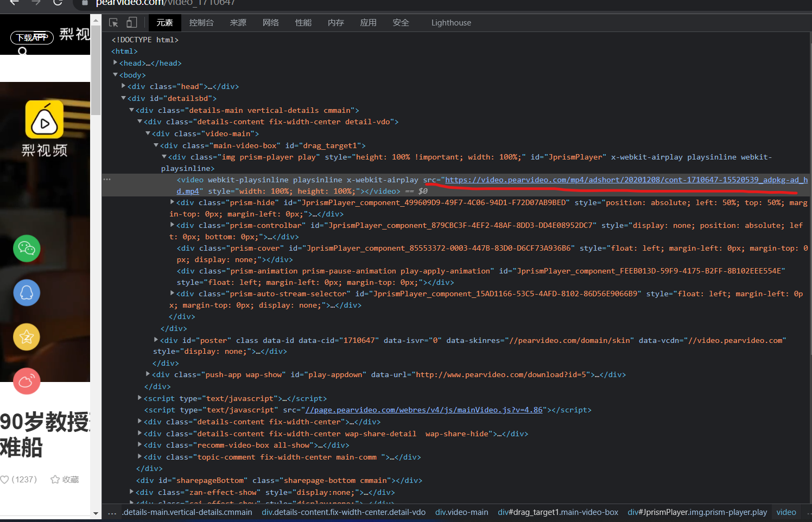Select the div.details-content.fix-width-center.detail-vdo breadcrumb
The height and width of the screenshot is (522, 812).
[344, 512]
